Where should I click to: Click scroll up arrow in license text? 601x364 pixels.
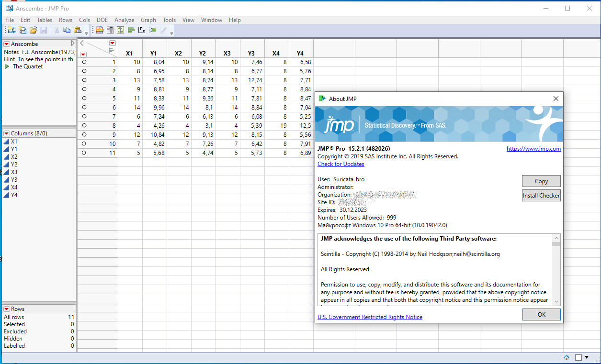[x=556, y=238]
